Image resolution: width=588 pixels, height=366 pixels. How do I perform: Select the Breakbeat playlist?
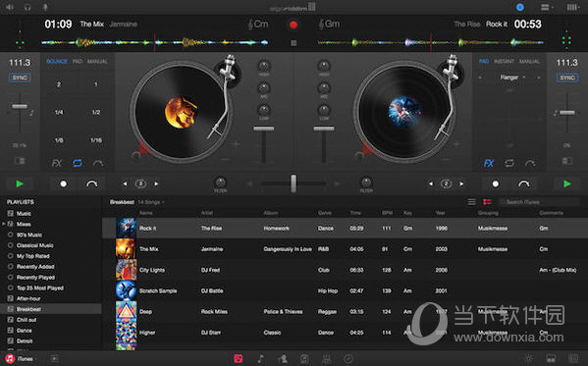(x=51, y=309)
